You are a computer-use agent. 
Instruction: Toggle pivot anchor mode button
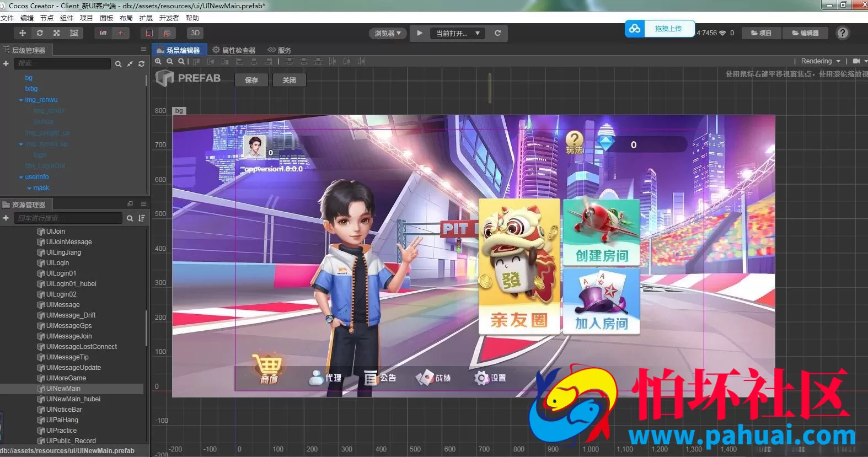(x=103, y=33)
